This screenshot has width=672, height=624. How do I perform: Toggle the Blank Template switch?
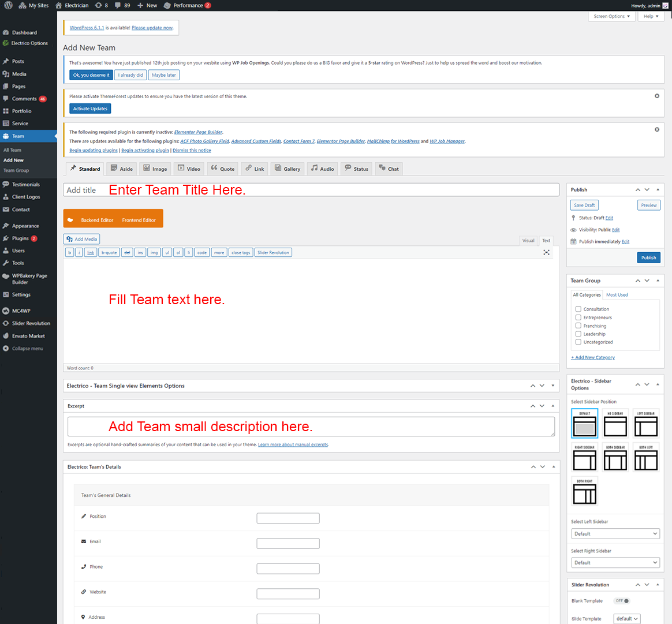[x=622, y=601]
